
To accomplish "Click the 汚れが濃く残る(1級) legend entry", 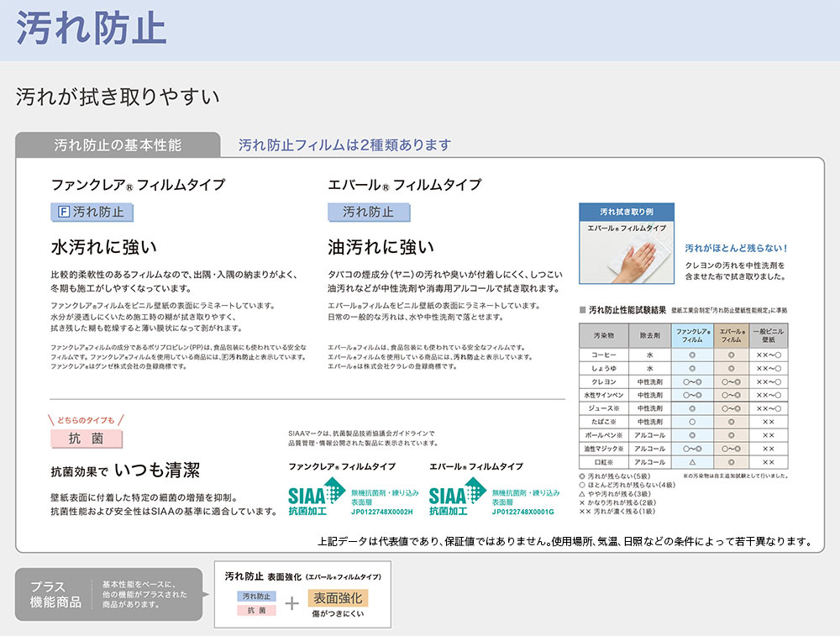I will tap(617, 511).
